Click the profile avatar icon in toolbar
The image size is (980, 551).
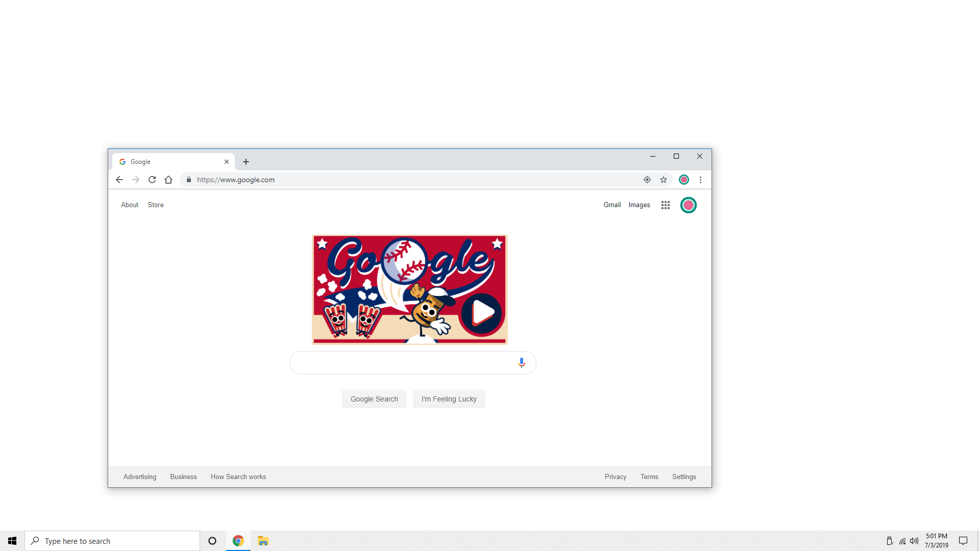tap(684, 180)
